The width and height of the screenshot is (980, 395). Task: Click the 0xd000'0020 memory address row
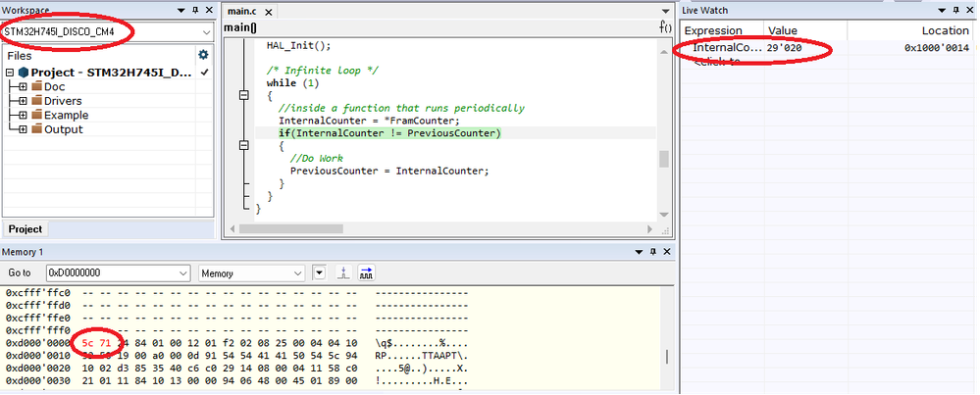(38, 369)
